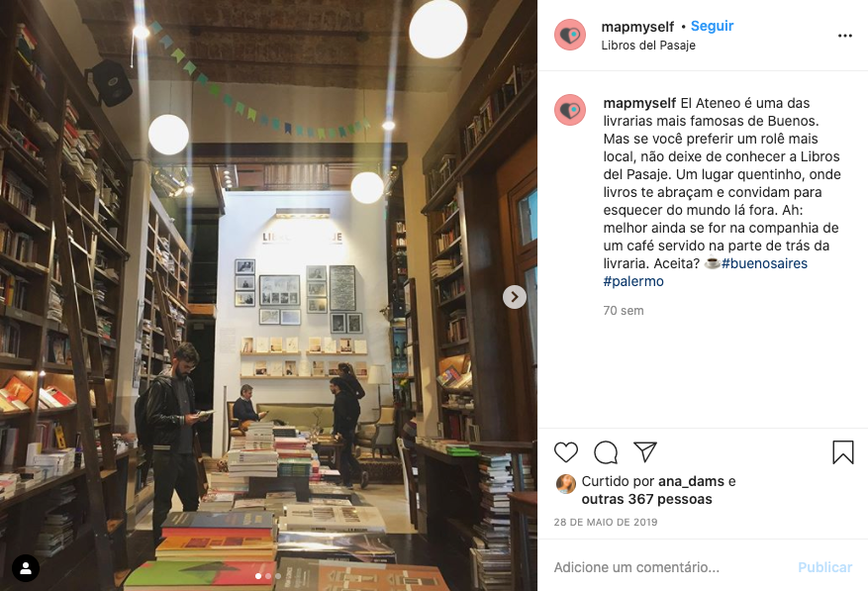View ana_dams profile from likes
The height and width of the screenshot is (591, 868).
[x=691, y=481]
